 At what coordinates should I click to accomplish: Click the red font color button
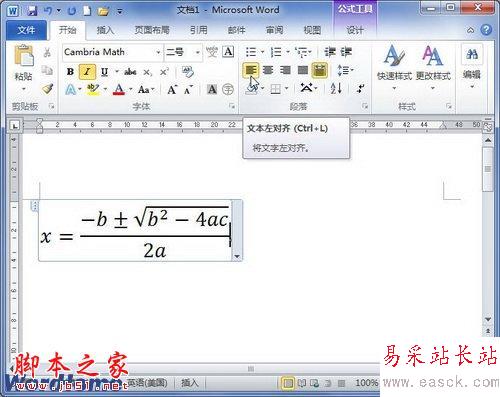pyautogui.click(x=119, y=89)
